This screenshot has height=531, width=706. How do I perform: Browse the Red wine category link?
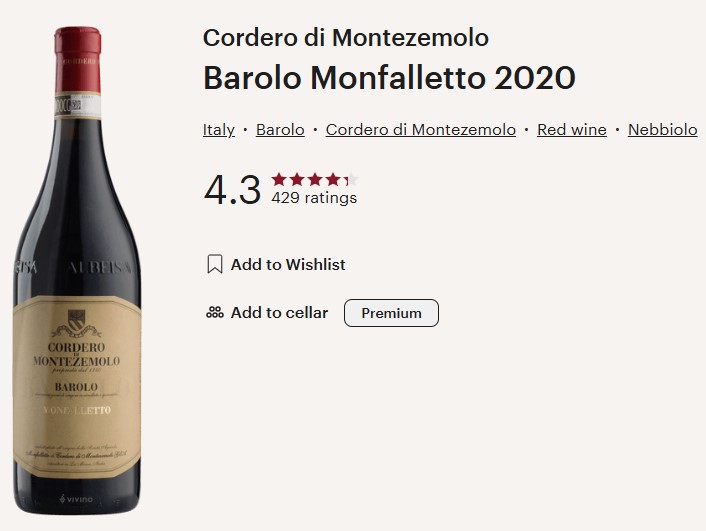pos(572,130)
